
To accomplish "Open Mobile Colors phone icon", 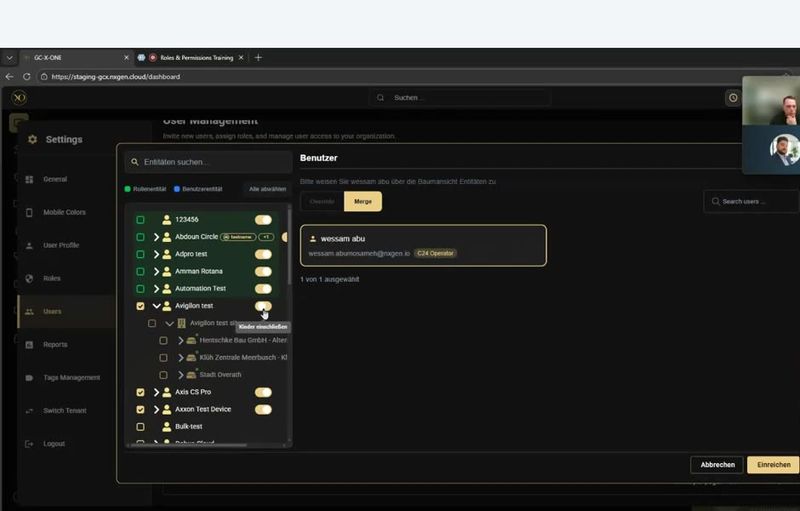I will 29,213.
